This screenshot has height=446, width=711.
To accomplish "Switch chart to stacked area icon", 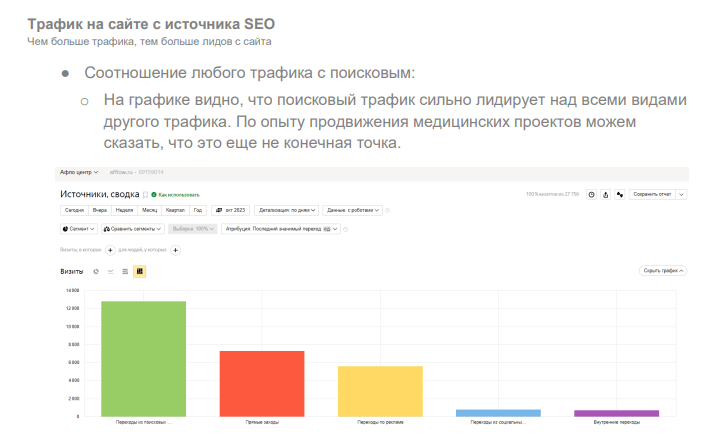I will click(125, 271).
